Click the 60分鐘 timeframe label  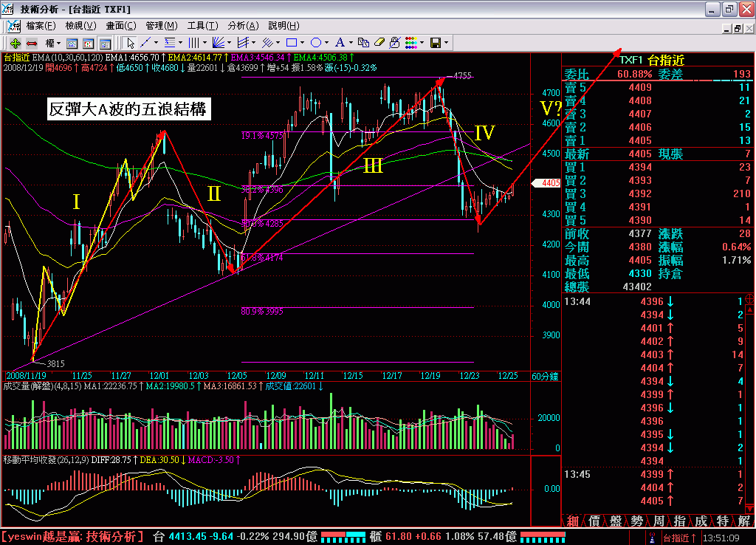(x=546, y=376)
